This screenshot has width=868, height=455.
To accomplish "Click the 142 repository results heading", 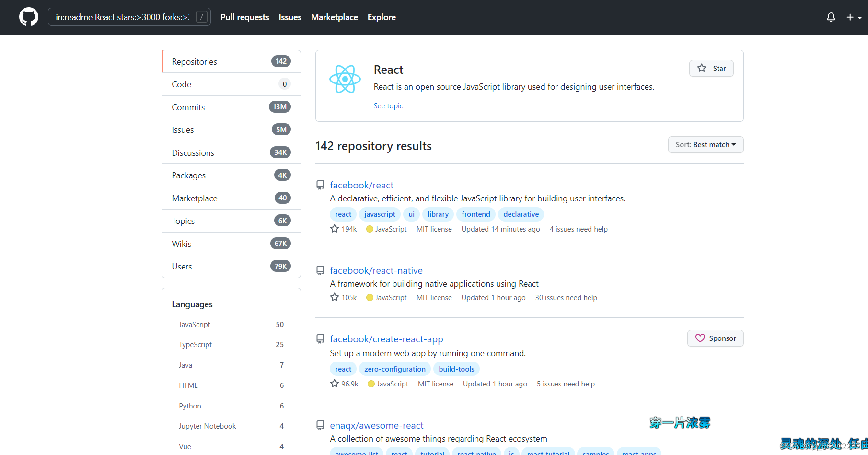I will tap(373, 146).
